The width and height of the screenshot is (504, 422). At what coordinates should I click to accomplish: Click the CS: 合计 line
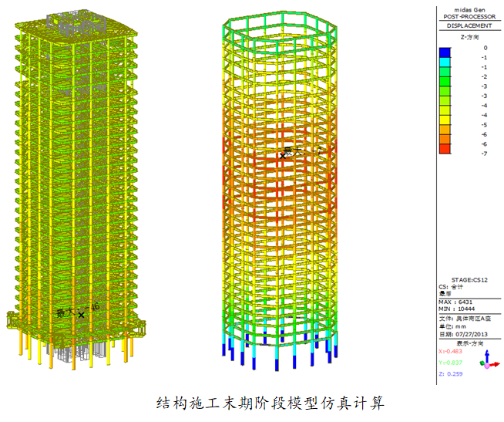[451, 287]
